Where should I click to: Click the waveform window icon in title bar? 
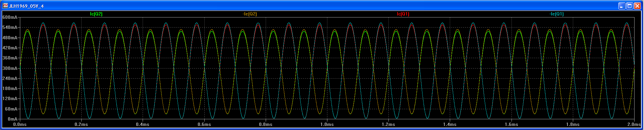5,6
